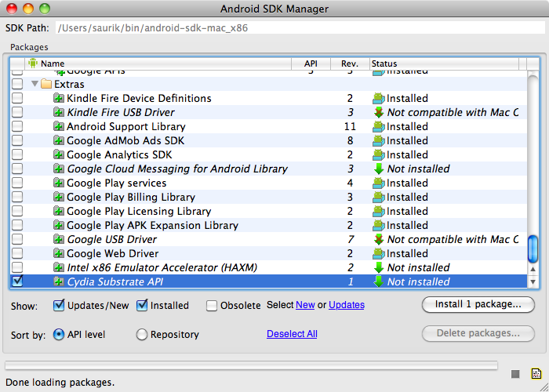Click the package icon for Cydia Substrate API

tap(59, 281)
